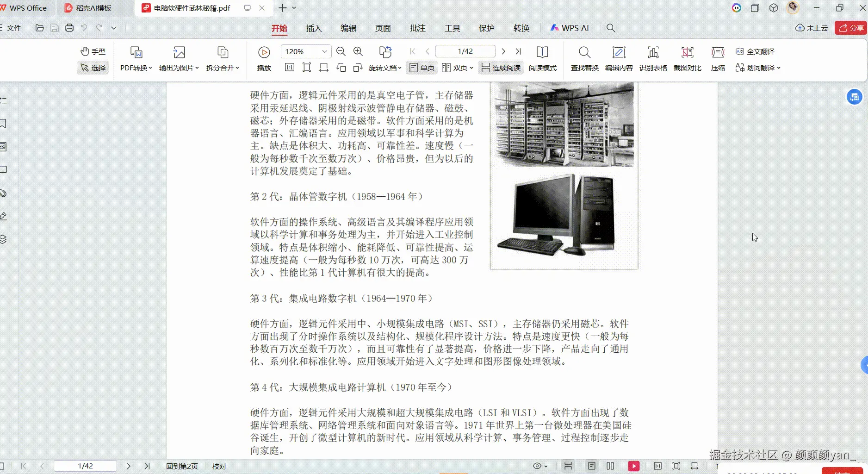Click Full Text Translate (全文翻译)
Viewport: 868px width, 474px height.
click(x=755, y=51)
